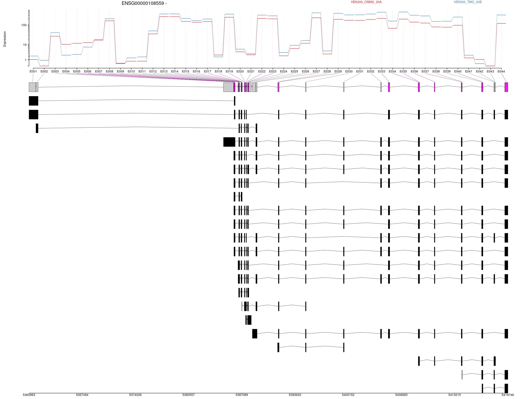Screen dimensions: 532x399
Task: Select genomic coordinate 5406683
Action: [401, 395]
